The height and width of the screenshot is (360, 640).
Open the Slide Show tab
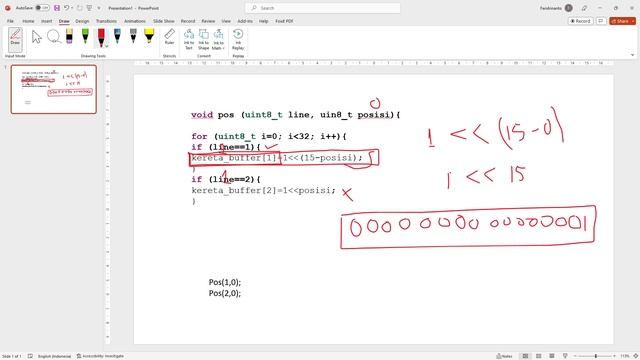coord(164,21)
